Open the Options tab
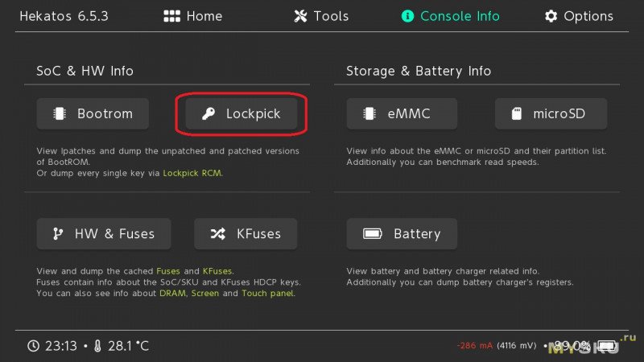Image resolution: width=644 pixels, height=362 pixels. click(579, 16)
